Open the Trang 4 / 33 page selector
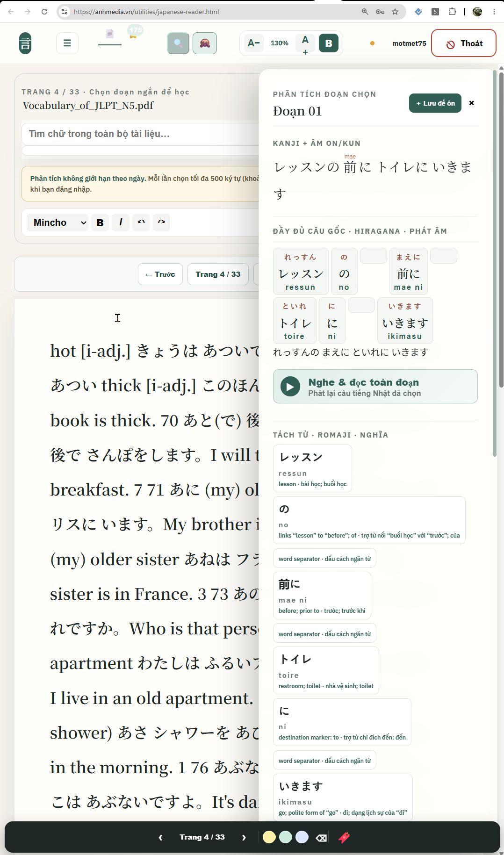Image resolution: width=504 pixels, height=855 pixels. pyautogui.click(x=218, y=274)
